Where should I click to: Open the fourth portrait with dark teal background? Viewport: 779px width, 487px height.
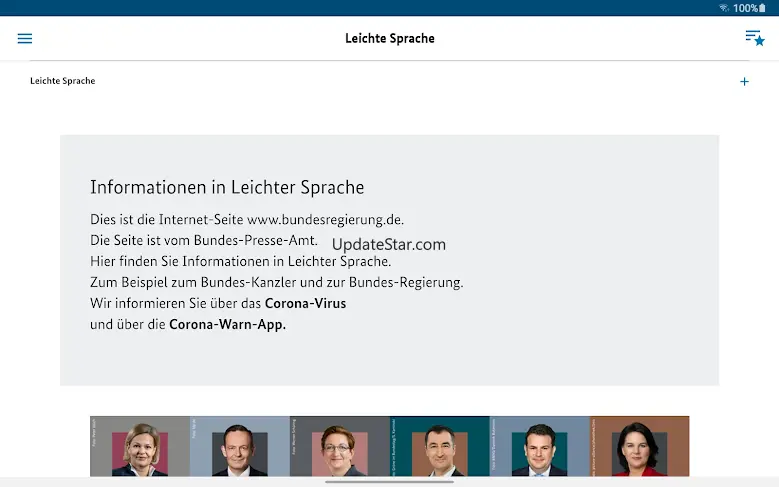(x=440, y=446)
